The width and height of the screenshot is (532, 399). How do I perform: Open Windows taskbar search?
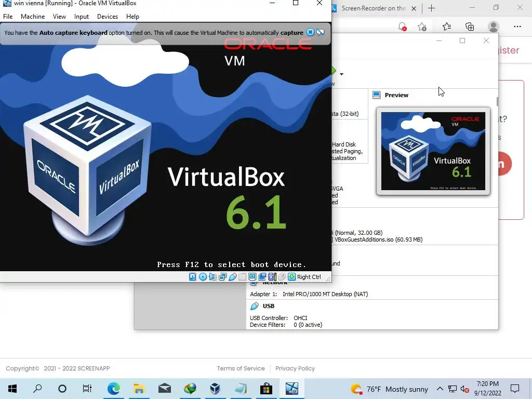37,389
